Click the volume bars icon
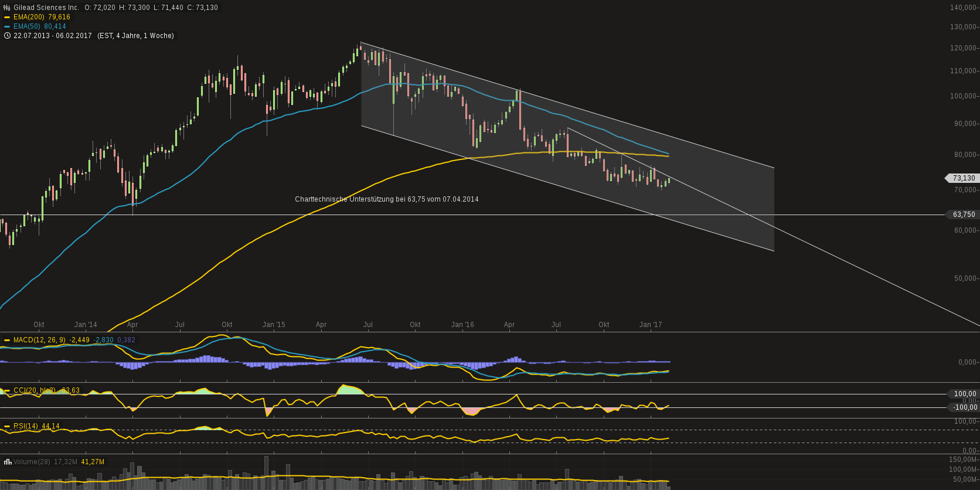The width and height of the screenshot is (980, 490). [8, 462]
